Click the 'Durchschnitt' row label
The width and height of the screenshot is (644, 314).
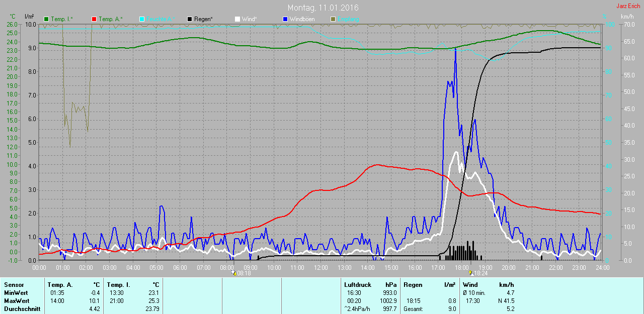[x=22, y=309]
